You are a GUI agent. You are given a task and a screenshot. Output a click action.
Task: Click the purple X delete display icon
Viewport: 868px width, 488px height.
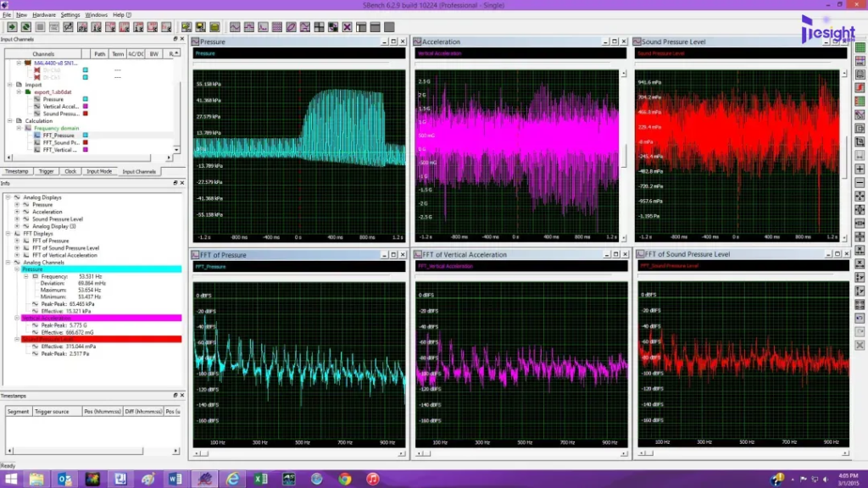tap(347, 27)
